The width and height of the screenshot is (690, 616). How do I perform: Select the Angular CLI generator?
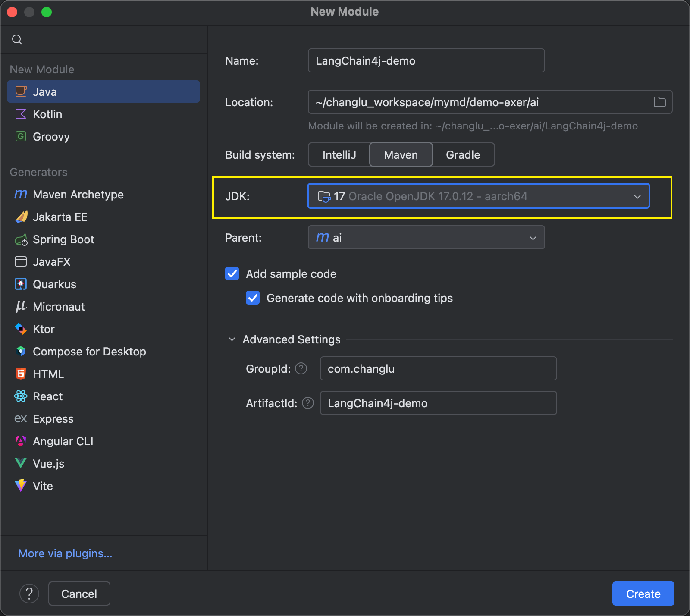point(103,441)
